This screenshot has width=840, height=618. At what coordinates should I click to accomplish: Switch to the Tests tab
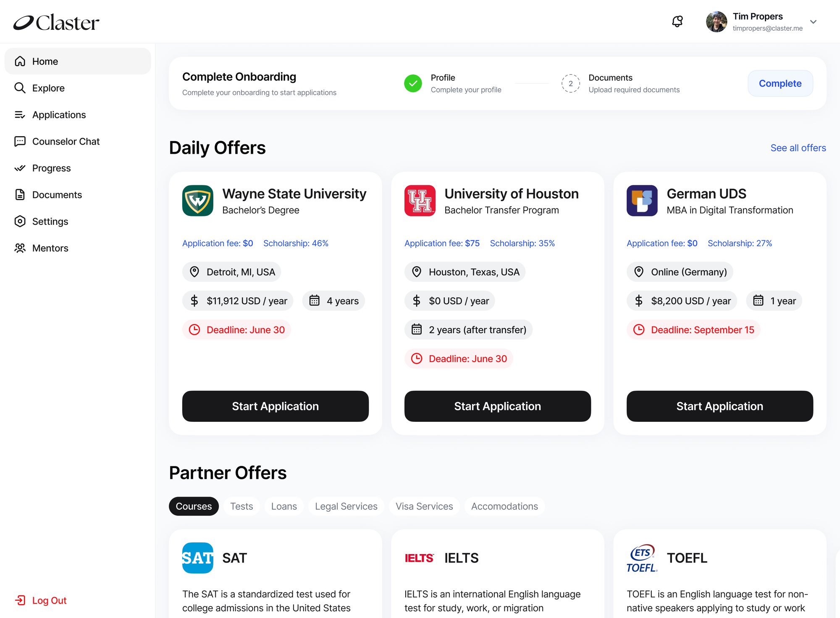241,506
